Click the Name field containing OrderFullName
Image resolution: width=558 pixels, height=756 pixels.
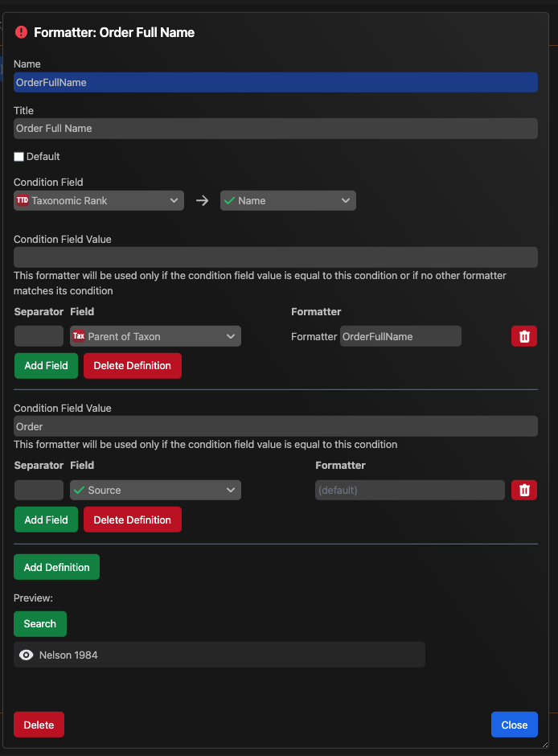276,83
